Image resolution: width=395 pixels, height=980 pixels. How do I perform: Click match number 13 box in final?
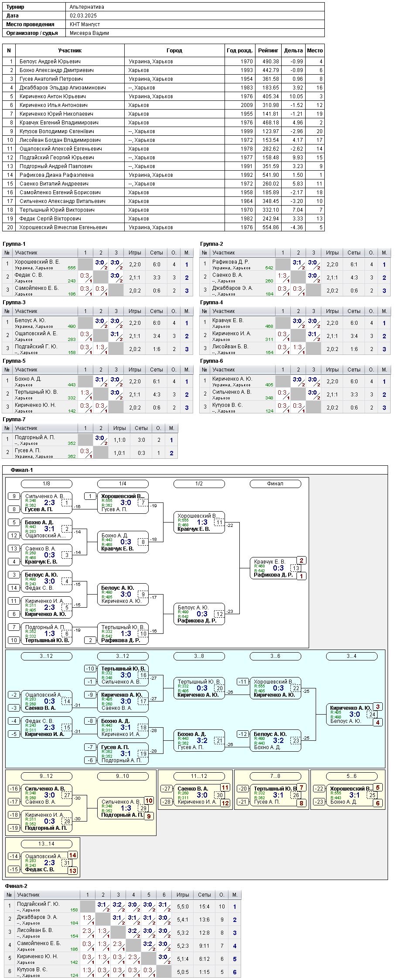point(296,568)
